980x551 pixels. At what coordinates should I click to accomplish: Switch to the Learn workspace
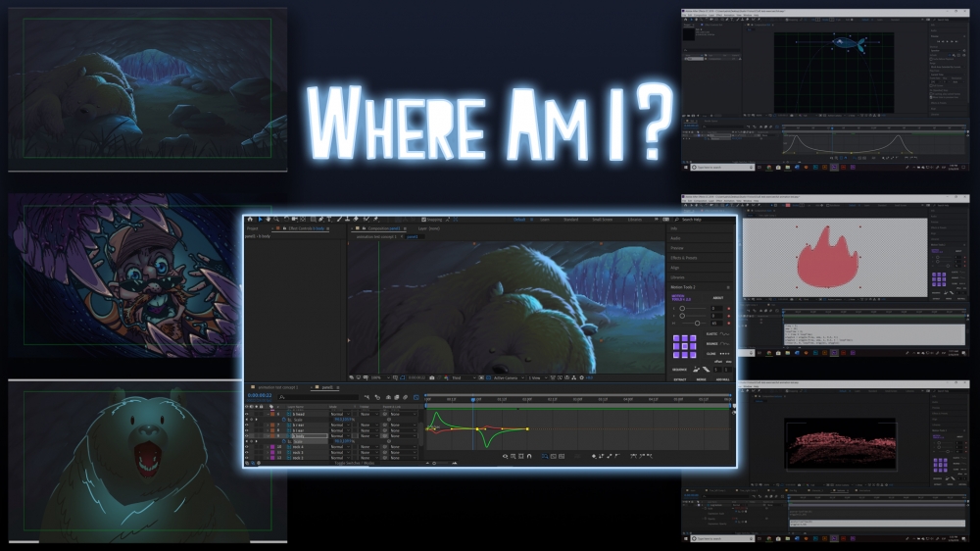click(x=544, y=220)
